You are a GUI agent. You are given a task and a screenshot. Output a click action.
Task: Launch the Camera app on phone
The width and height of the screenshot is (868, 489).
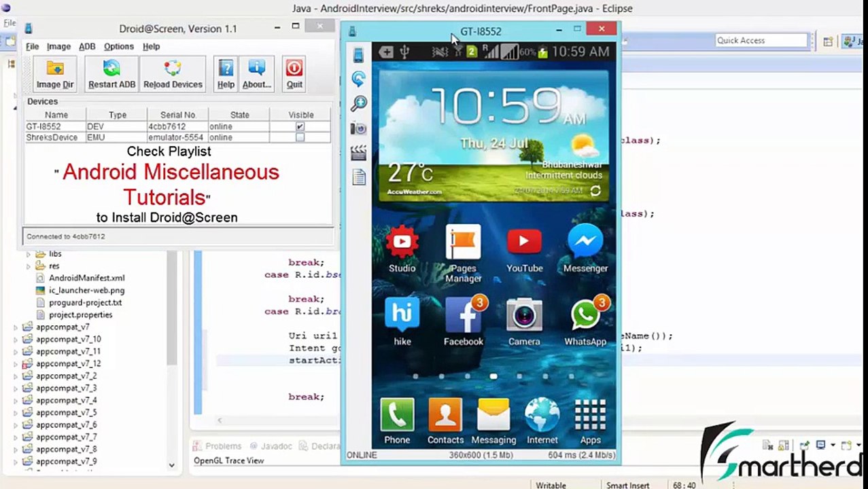[524, 322]
